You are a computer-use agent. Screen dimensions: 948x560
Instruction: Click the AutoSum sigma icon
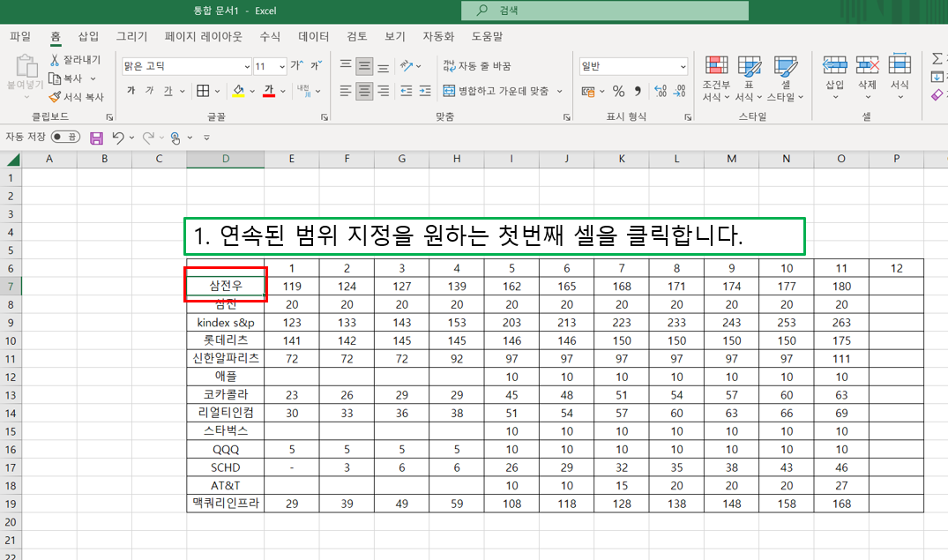937,59
